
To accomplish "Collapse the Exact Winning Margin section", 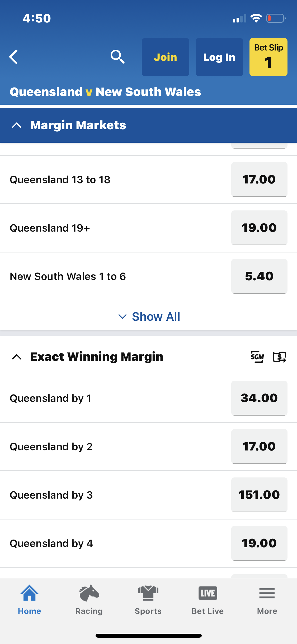I will click(17, 357).
